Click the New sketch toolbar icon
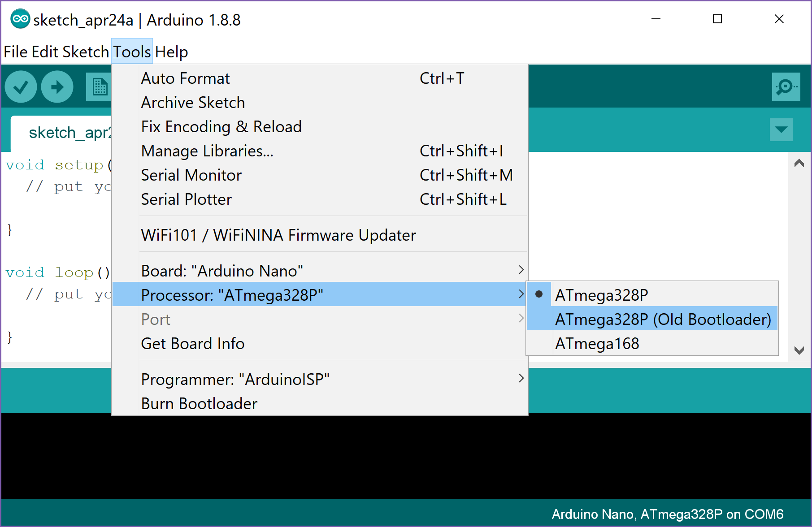Image resolution: width=812 pixels, height=527 pixels. (x=99, y=87)
